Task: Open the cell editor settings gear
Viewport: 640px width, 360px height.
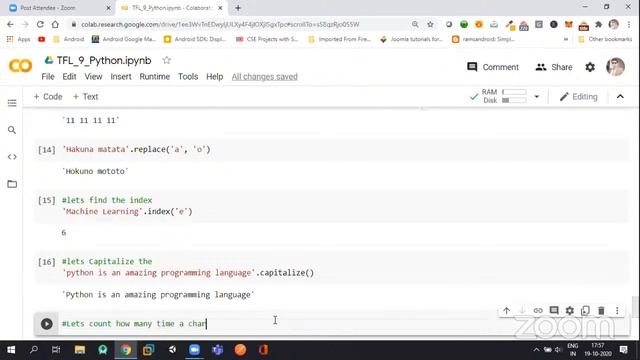Action: click(x=569, y=311)
